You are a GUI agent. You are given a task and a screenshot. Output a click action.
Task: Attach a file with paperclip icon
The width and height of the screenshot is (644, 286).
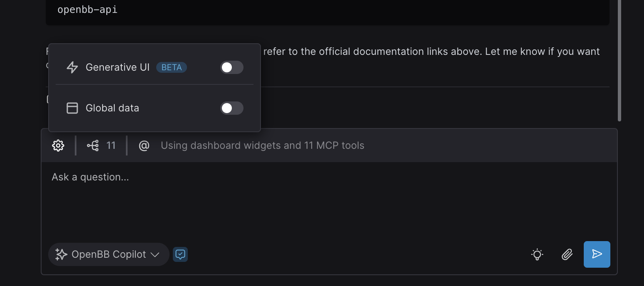(x=567, y=254)
